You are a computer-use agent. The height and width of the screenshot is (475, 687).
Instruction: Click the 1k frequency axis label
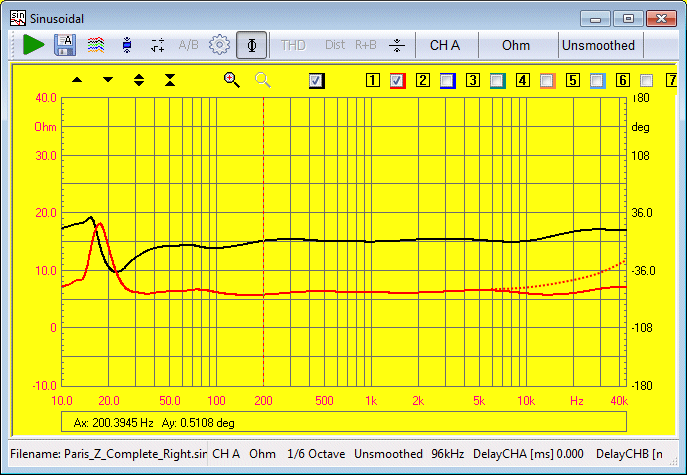click(371, 401)
